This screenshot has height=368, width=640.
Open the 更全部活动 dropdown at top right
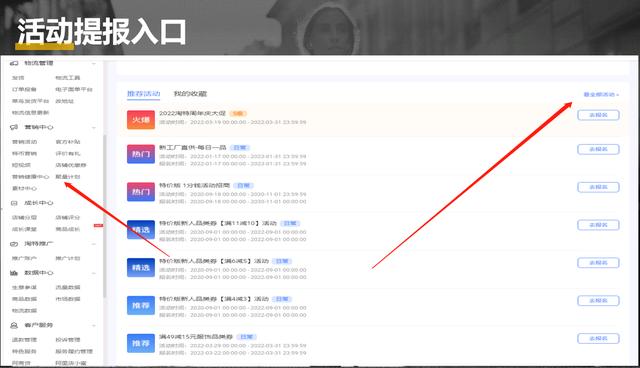601,95
